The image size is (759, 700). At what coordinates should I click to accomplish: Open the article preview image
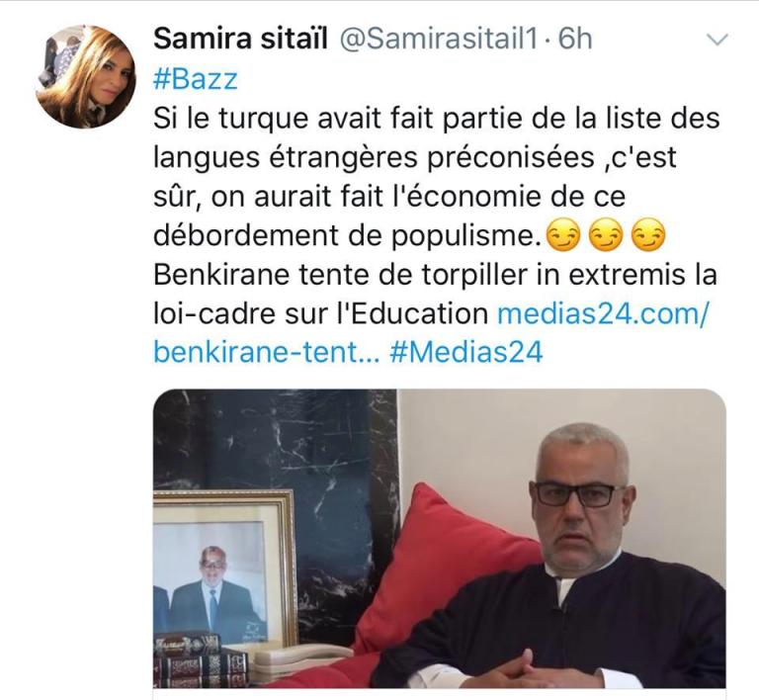[440, 538]
